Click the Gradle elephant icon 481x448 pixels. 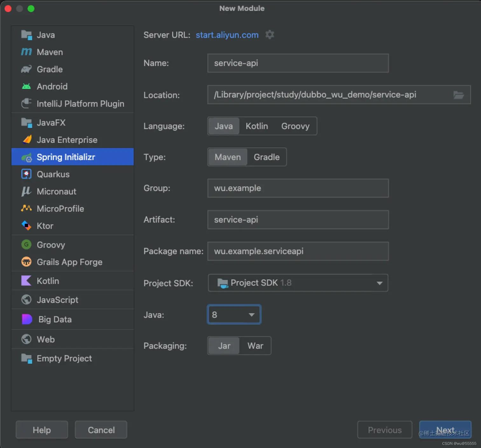(x=26, y=69)
